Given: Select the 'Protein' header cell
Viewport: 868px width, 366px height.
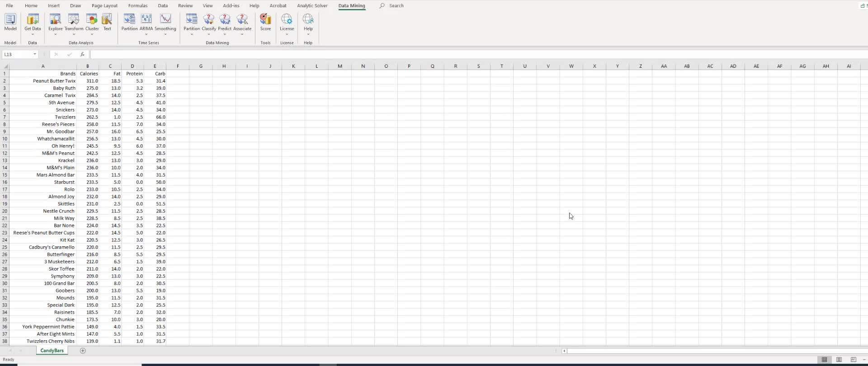Looking at the screenshot, I should (132, 74).
